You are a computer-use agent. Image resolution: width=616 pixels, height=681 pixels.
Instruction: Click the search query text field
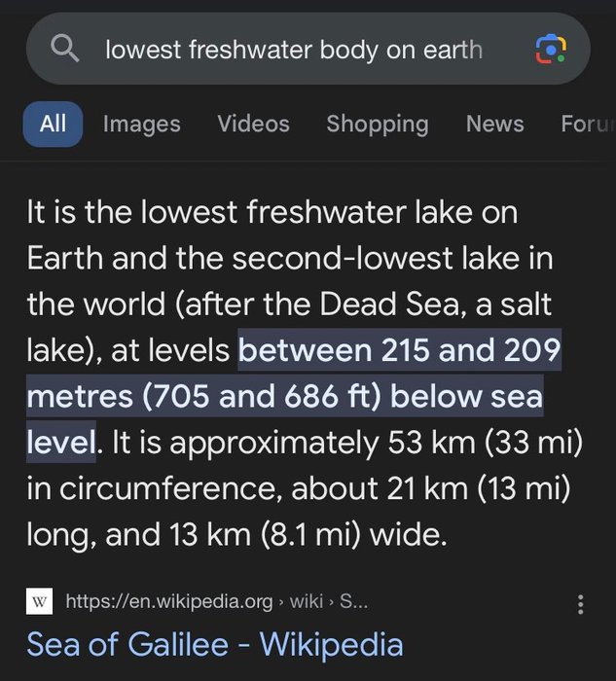[292, 49]
